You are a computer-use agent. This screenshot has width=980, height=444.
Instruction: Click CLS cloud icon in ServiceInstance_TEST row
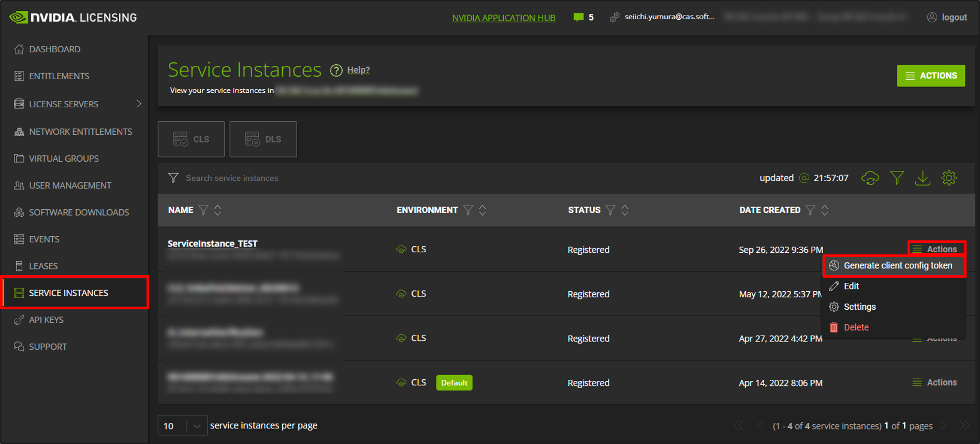pyautogui.click(x=401, y=250)
